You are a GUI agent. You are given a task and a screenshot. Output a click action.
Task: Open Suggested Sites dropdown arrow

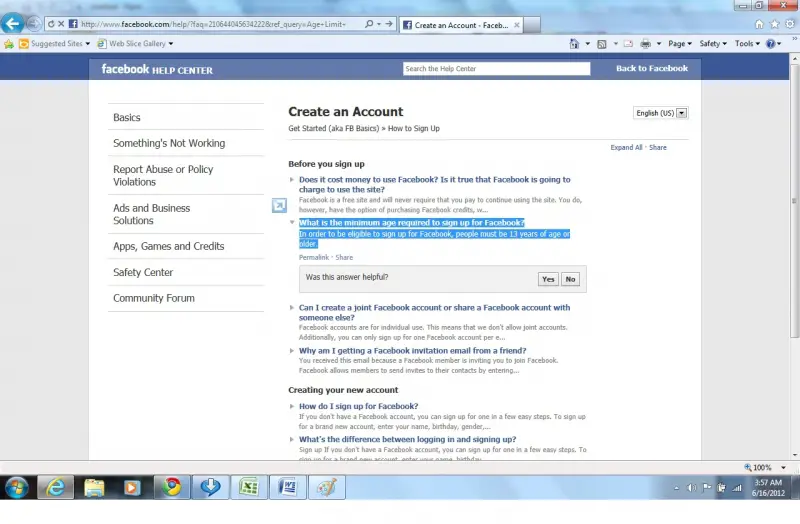click(88, 44)
